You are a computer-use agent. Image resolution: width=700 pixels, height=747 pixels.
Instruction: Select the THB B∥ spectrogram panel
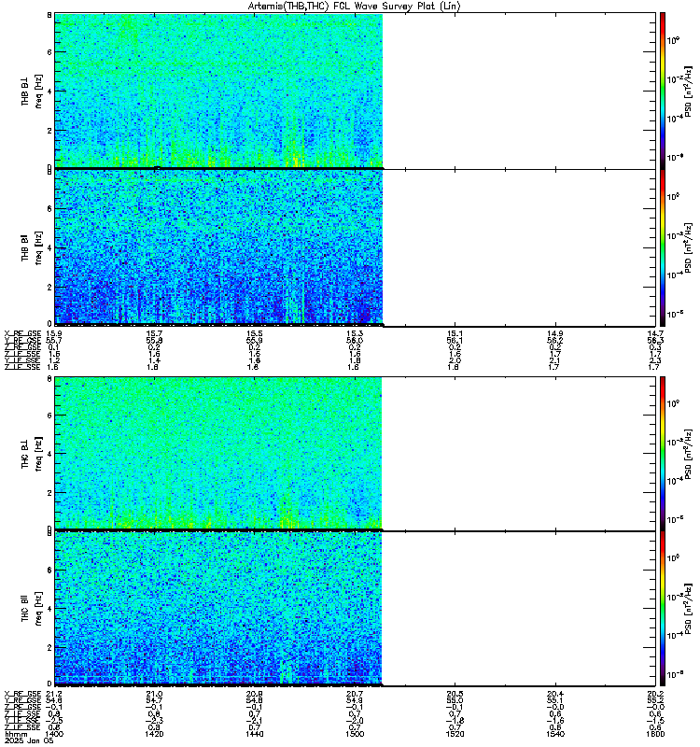pyautogui.click(x=356, y=247)
